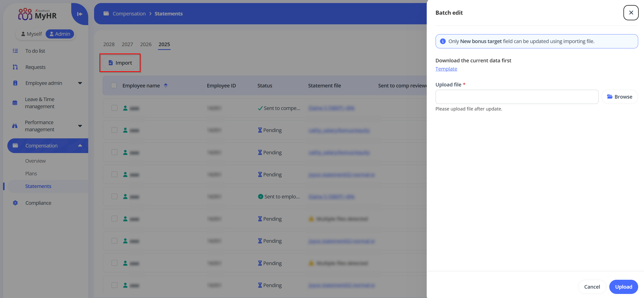The width and height of the screenshot is (644, 298).
Task: Click the Upload file input field
Action: click(x=517, y=97)
